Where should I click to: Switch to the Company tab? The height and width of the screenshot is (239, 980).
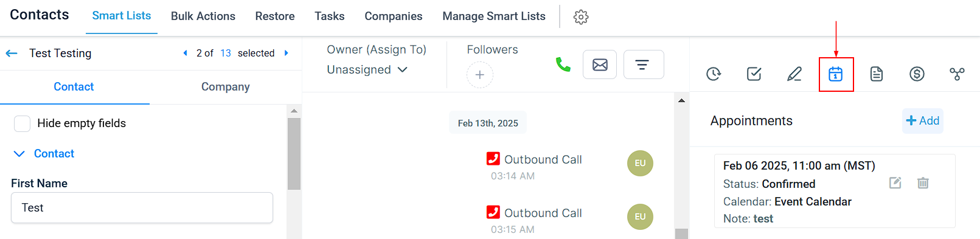226,87
